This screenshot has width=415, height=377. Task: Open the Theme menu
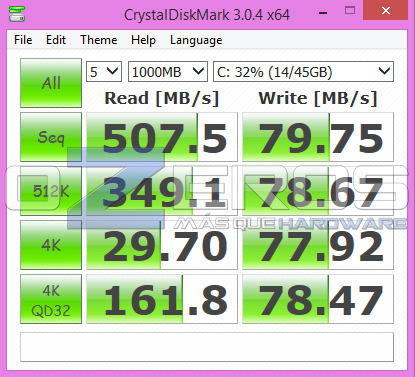pos(99,40)
